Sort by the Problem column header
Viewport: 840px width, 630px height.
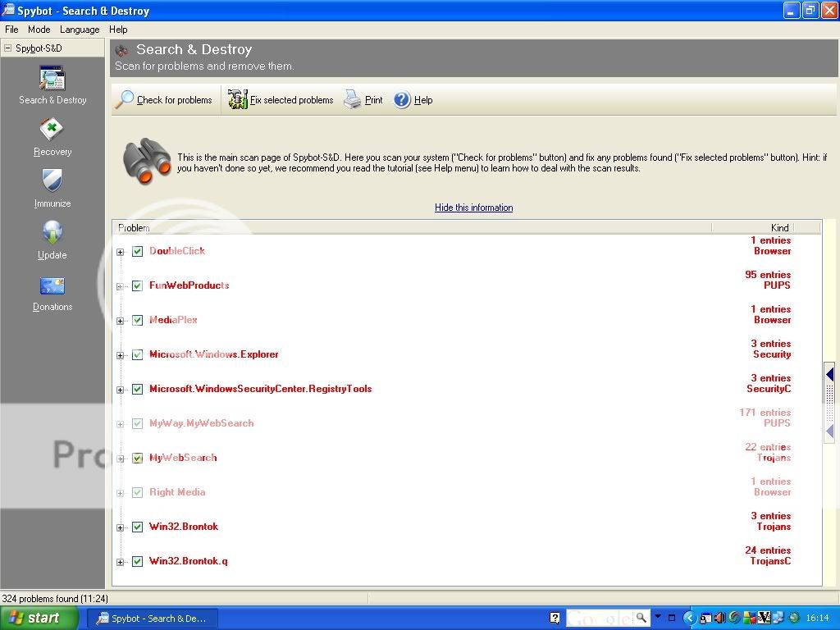pyautogui.click(x=412, y=228)
